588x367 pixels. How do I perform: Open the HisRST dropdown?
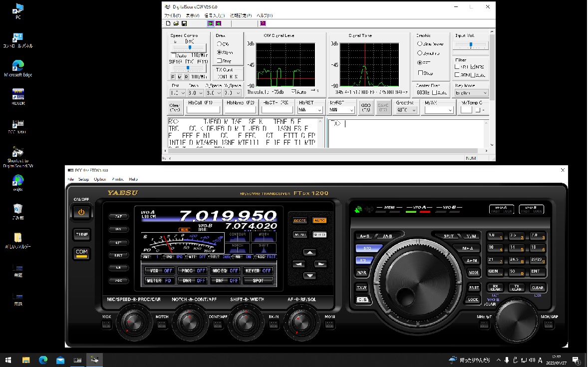pos(310,110)
